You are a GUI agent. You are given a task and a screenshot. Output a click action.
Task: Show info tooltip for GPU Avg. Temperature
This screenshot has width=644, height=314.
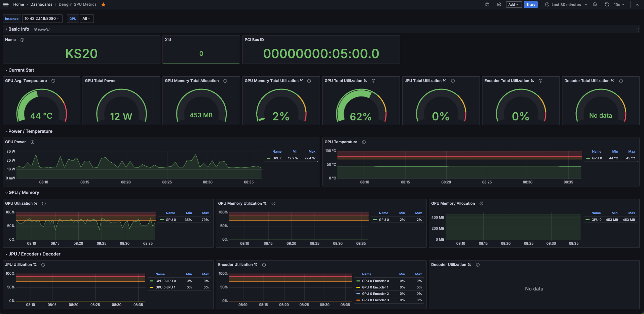pos(53,81)
